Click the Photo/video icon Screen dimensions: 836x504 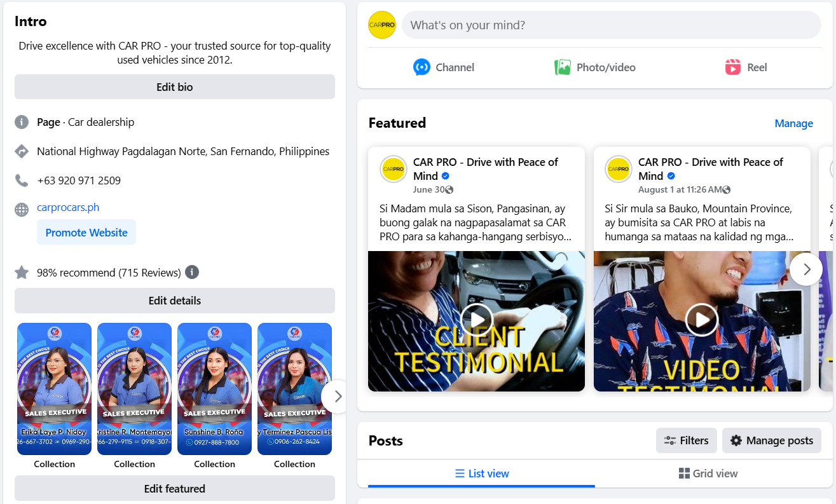coord(562,67)
